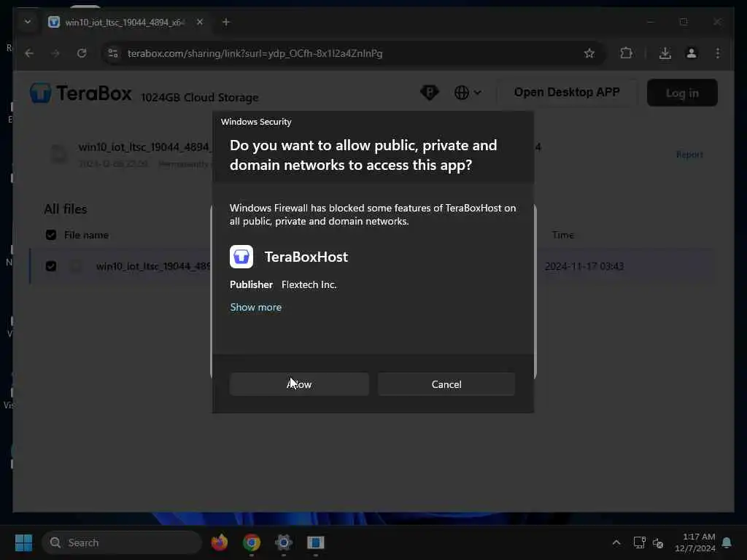Click the Report link
Viewport: 747px width, 560px height.
[689, 155]
